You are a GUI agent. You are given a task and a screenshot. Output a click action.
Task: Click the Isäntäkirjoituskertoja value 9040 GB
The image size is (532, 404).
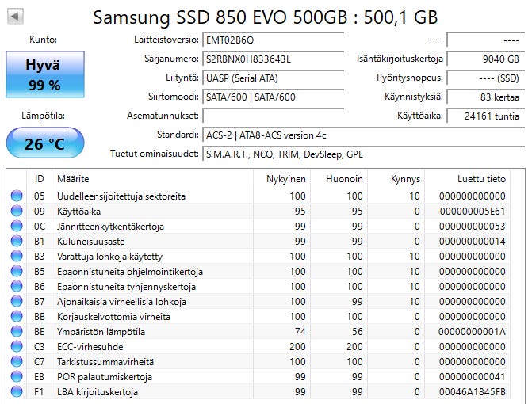pos(486,59)
